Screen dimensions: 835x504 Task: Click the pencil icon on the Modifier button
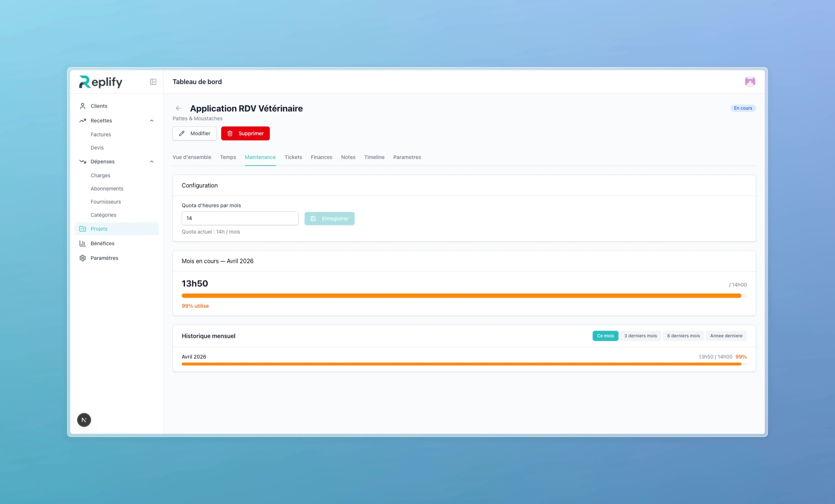182,133
